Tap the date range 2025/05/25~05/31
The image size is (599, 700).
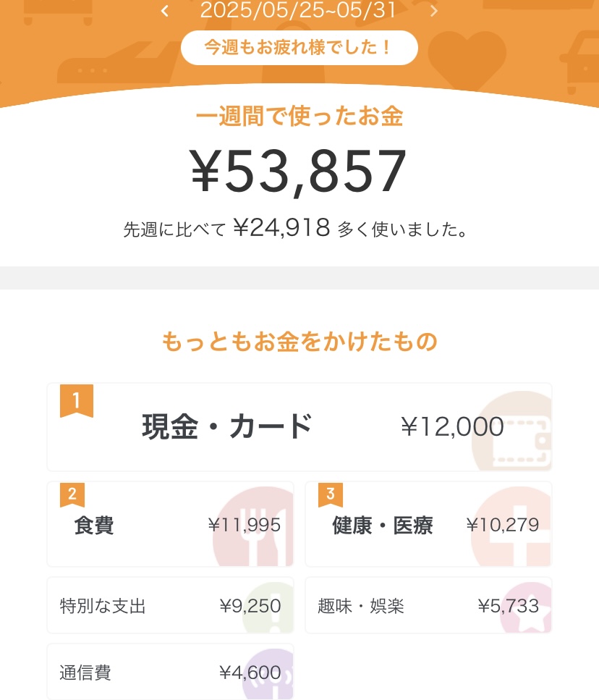coord(299,10)
